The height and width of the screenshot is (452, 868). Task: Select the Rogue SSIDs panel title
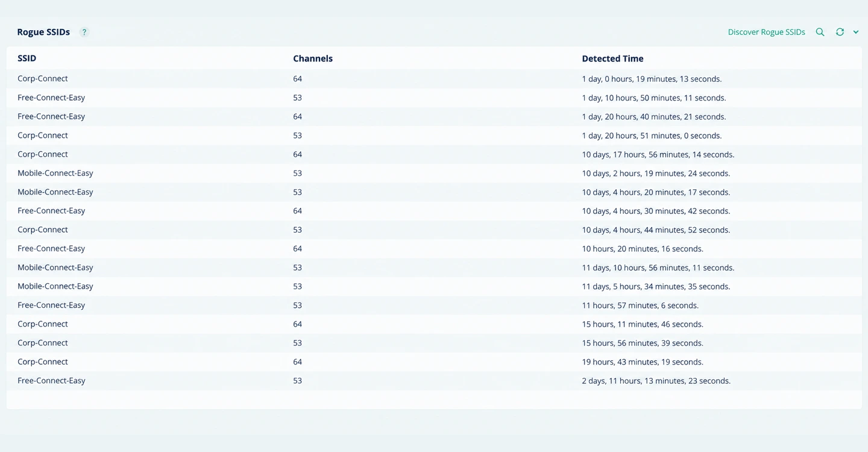43,33
